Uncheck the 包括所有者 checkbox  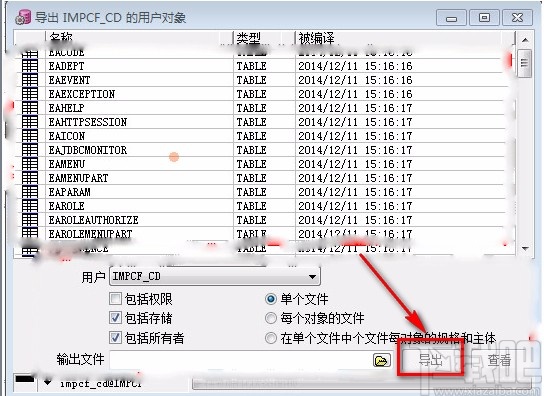click(115, 338)
